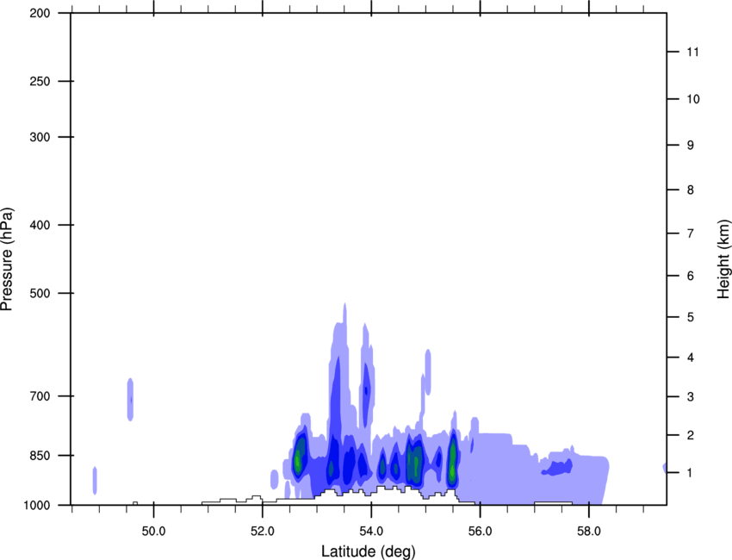Click the 7 km height label
Viewport: 732px width, 560px height.
coord(691,233)
